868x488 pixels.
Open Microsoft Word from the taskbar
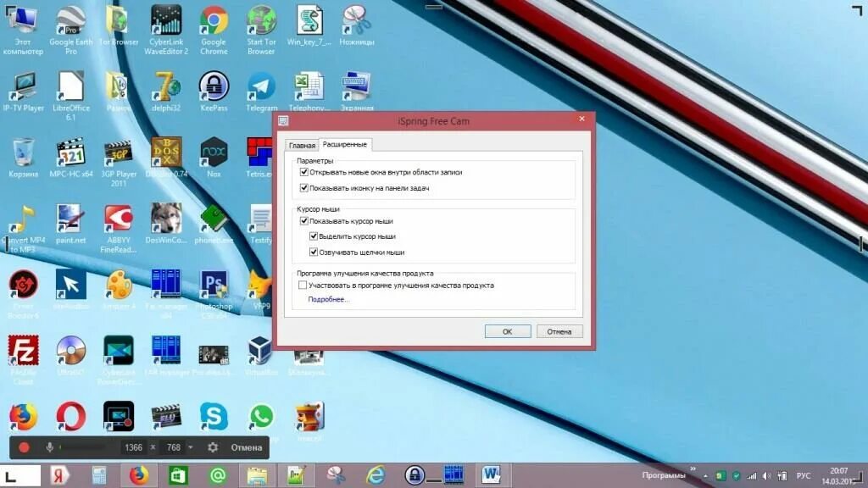coord(491,475)
